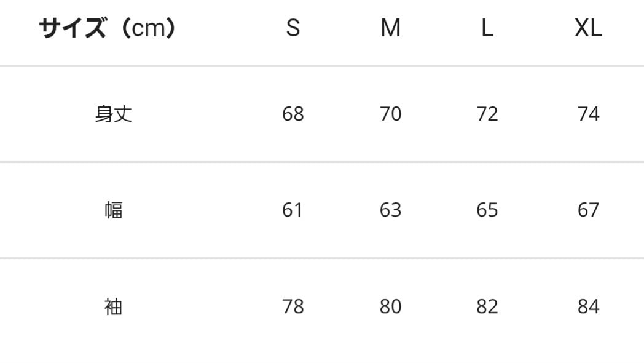Click the 身丈 value 72 for L
This screenshot has height=363, width=644.
point(487,114)
